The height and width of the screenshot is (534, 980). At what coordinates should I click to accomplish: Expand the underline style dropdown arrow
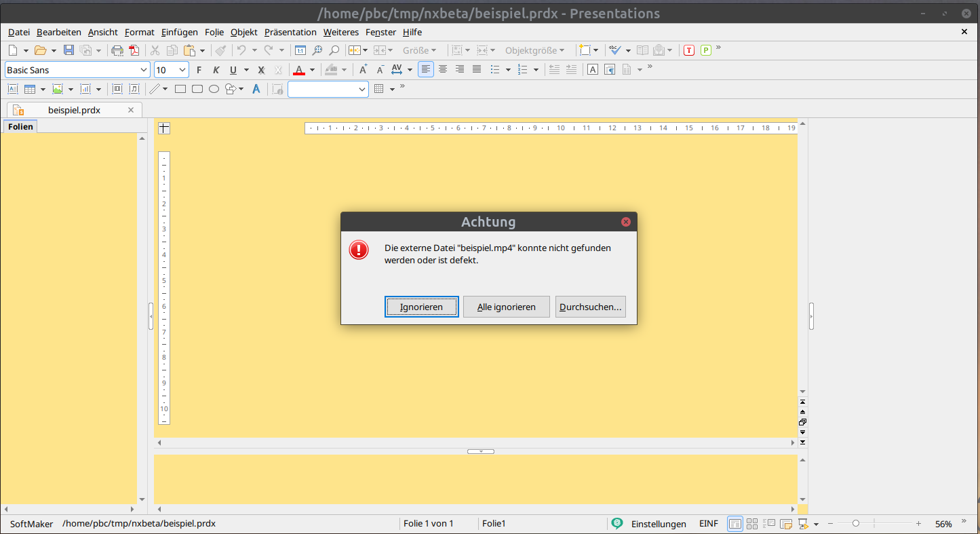coord(246,70)
